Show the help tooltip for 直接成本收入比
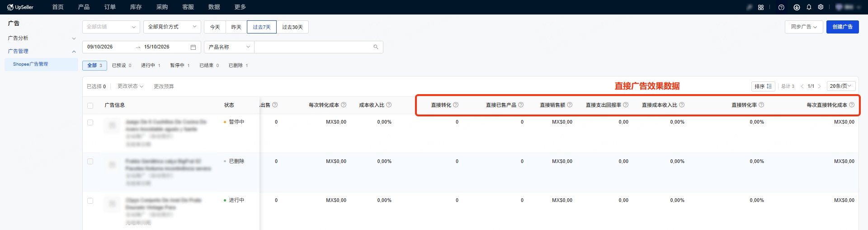The image size is (868, 230). click(682, 105)
